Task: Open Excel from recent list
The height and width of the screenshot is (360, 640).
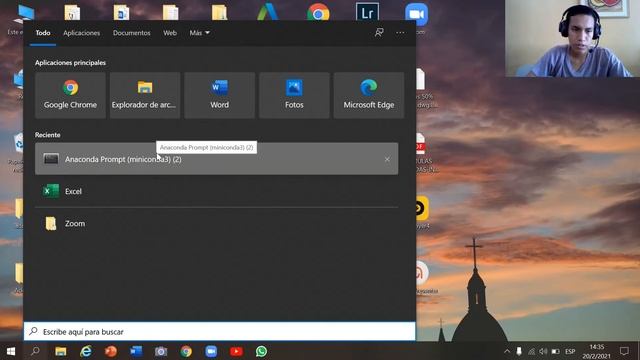Action: [216, 191]
